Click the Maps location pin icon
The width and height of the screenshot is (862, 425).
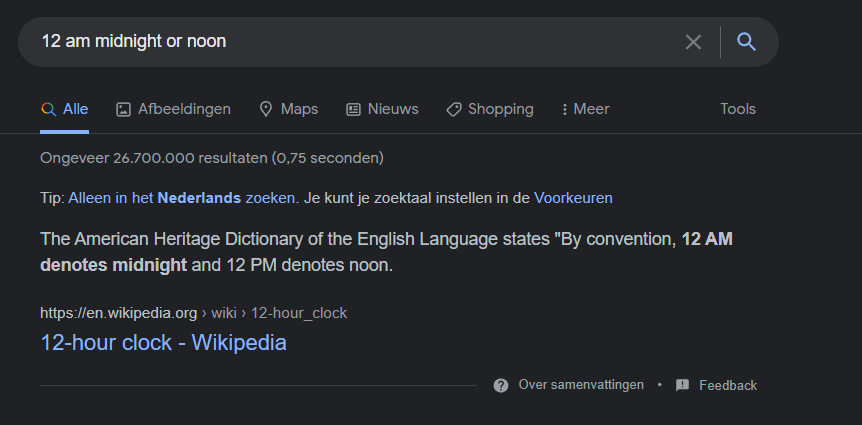[x=266, y=109]
